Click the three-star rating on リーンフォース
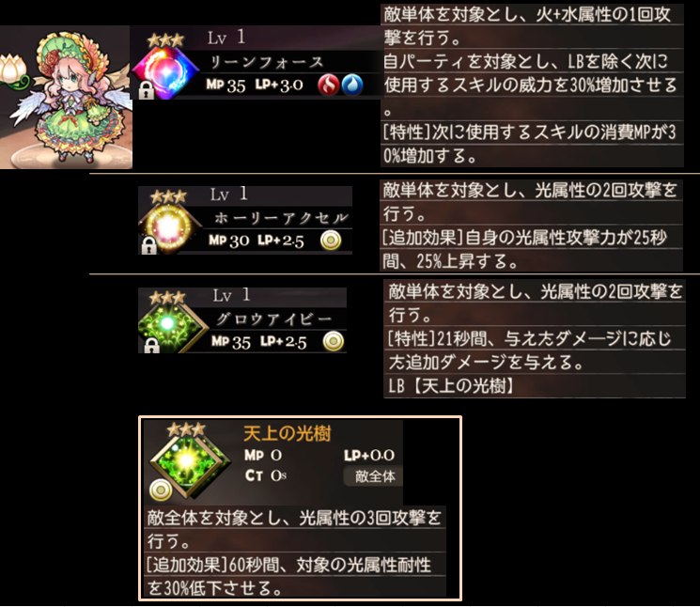 (x=165, y=40)
